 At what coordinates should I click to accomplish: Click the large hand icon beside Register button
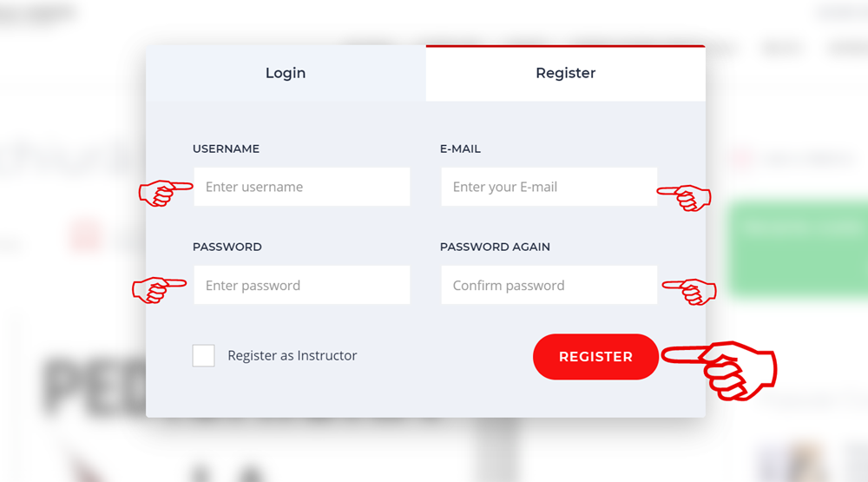tap(719, 371)
